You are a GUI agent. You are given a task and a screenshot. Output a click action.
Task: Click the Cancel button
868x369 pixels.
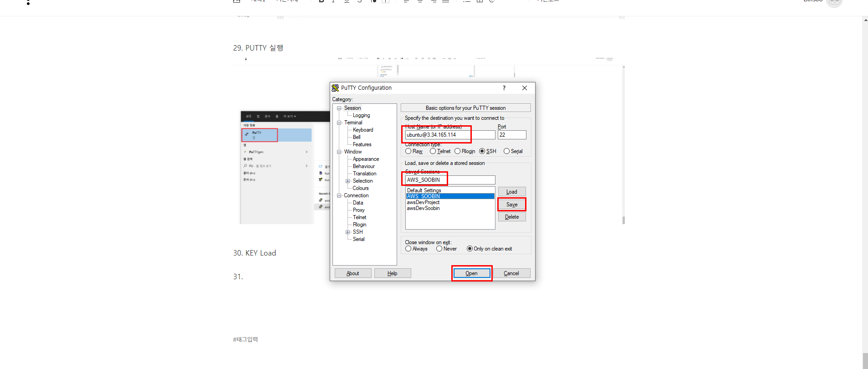[511, 273]
